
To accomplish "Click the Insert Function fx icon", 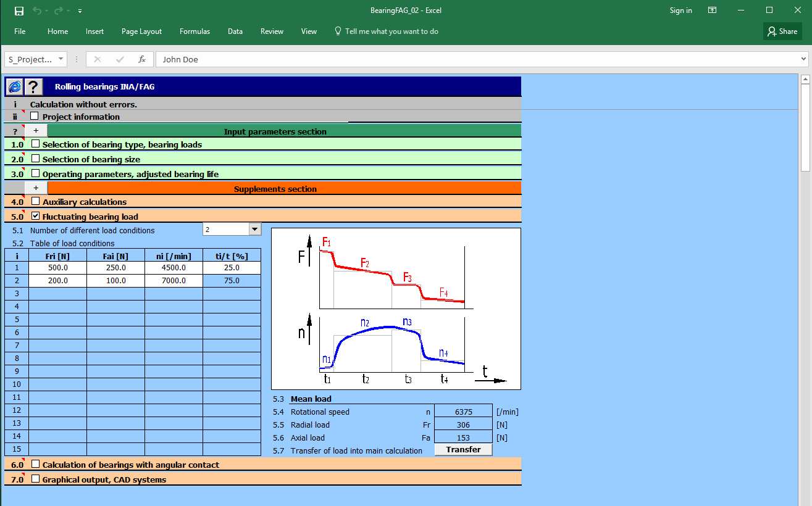I will 141,60.
